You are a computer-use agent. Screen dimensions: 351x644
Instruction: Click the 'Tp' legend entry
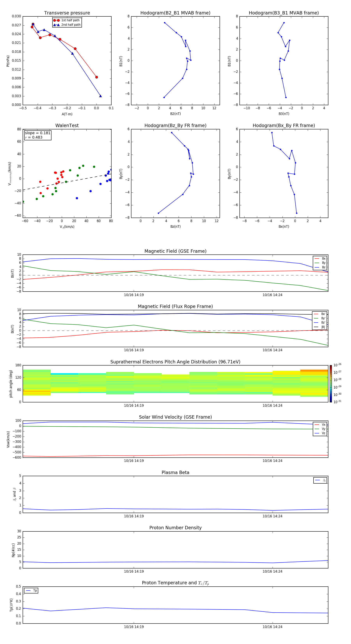click(x=31, y=591)
